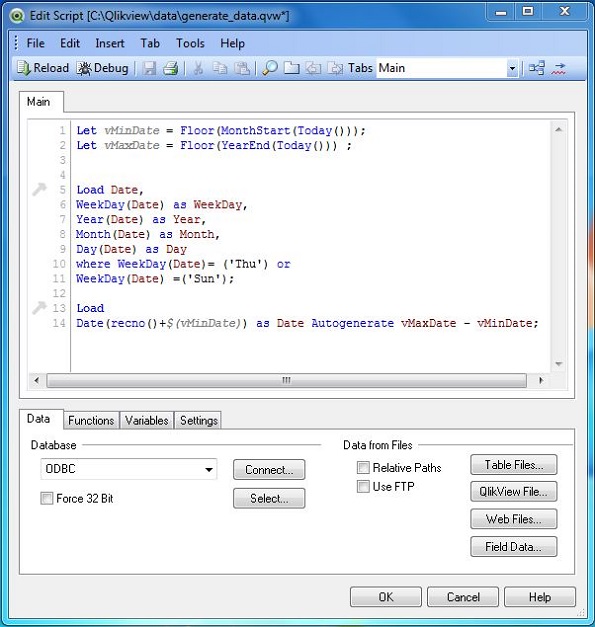Add a new tab icon
Image resolution: width=595 pixels, height=627 pixels.
click(x=292, y=68)
